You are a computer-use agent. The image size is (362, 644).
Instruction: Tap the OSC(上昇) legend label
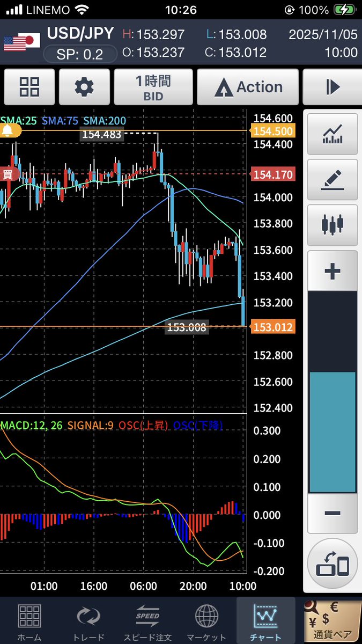[143, 426]
